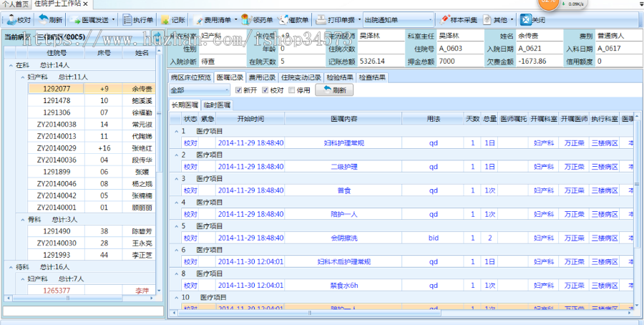
Task: Click the 入院诊断 field 待查
Action: (x=223, y=62)
